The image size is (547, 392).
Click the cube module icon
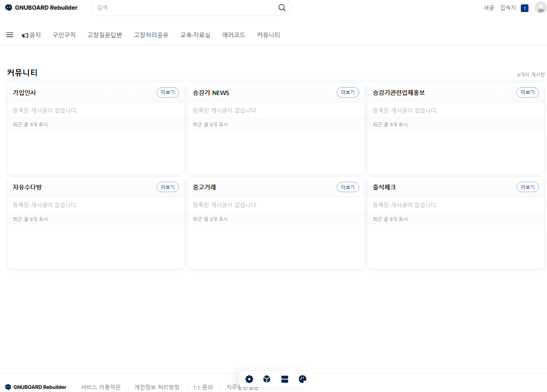point(267,379)
